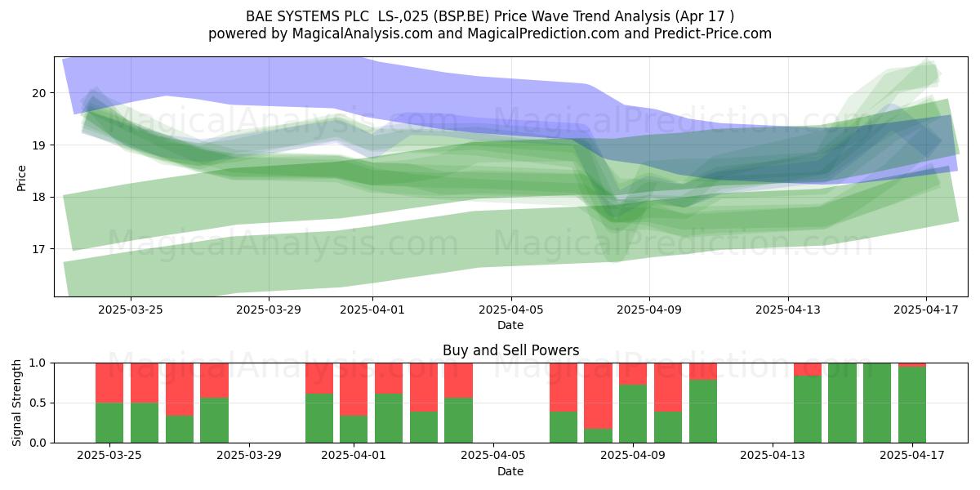980x490 pixels.
Task: Click the 2025-03-29 tick of the price chart
Action: click(x=268, y=310)
